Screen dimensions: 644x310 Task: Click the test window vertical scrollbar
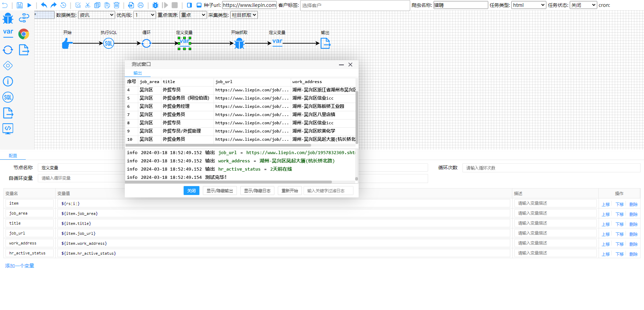[357, 117]
